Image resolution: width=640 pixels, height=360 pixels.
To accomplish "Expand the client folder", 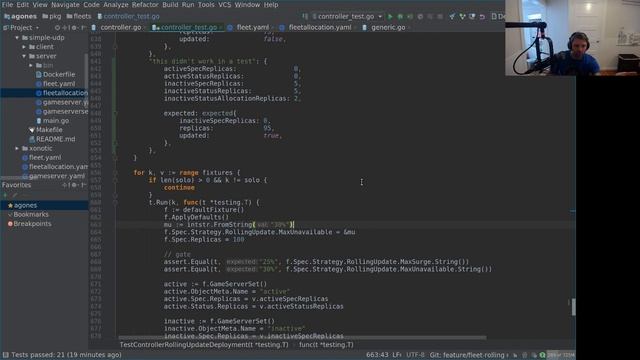I will 24,47.
